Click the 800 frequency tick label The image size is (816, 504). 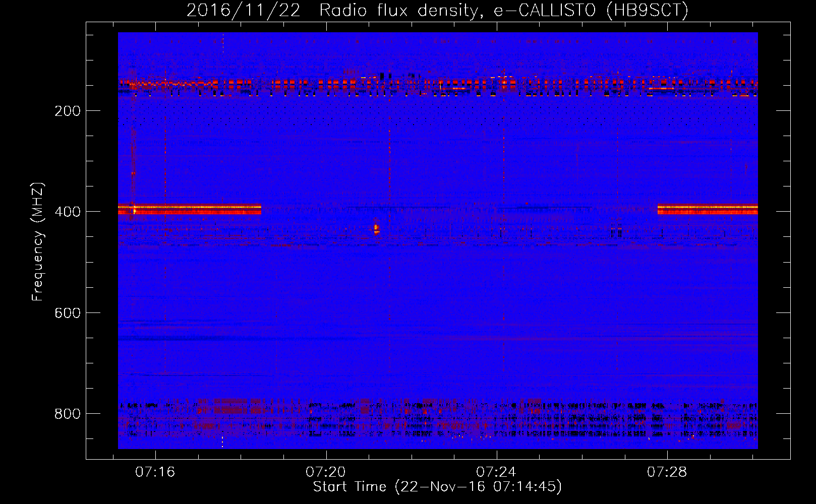[68, 414]
